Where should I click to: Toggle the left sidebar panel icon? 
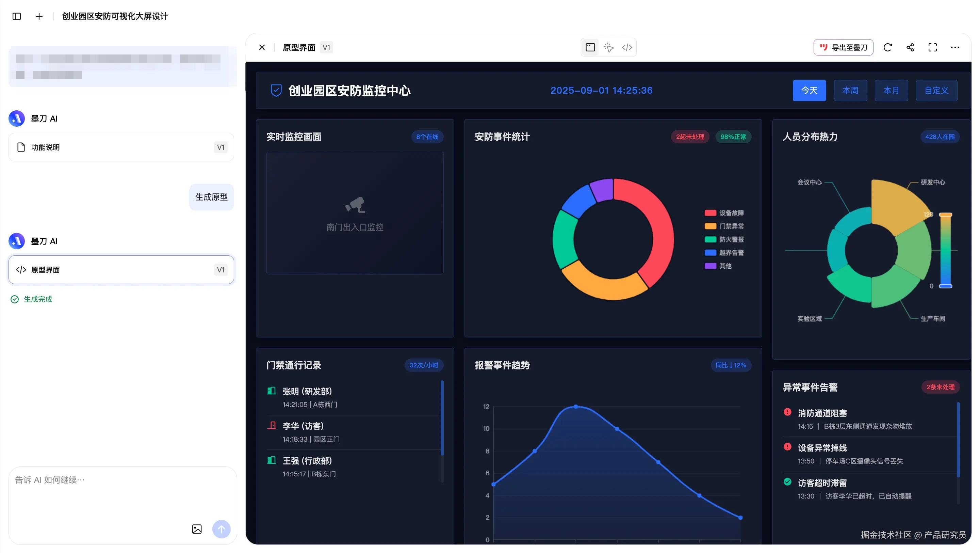(16, 16)
